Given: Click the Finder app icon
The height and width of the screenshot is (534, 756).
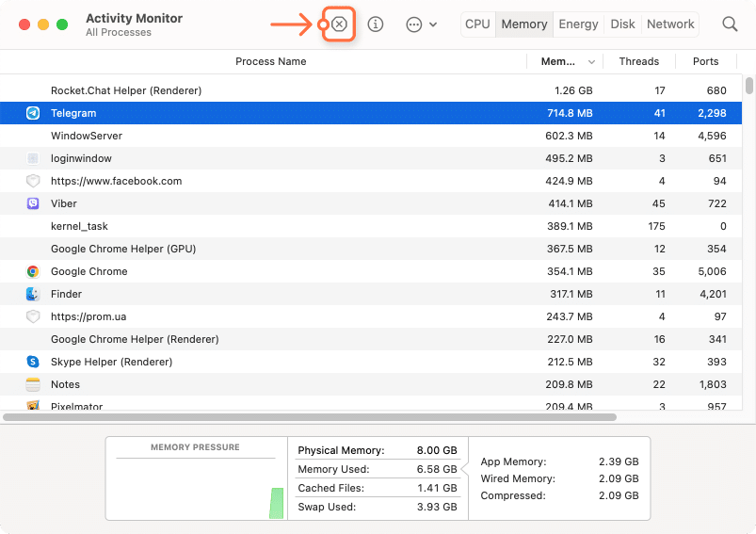Looking at the screenshot, I should pyautogui.click(x=33, y=294).
